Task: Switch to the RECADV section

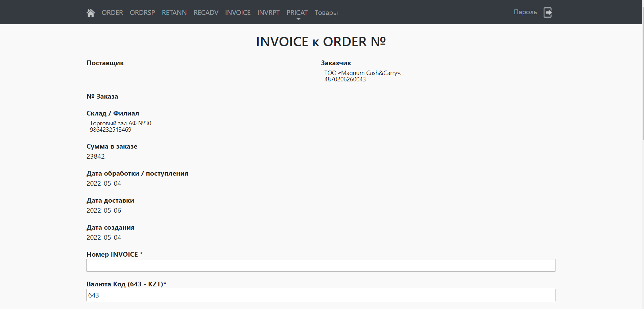Action: 206,12
